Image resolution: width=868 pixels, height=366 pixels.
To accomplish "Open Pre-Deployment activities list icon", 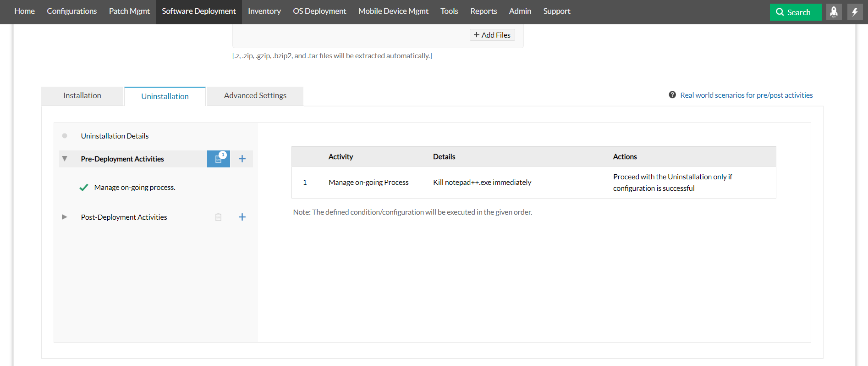I will coord(219,159).
